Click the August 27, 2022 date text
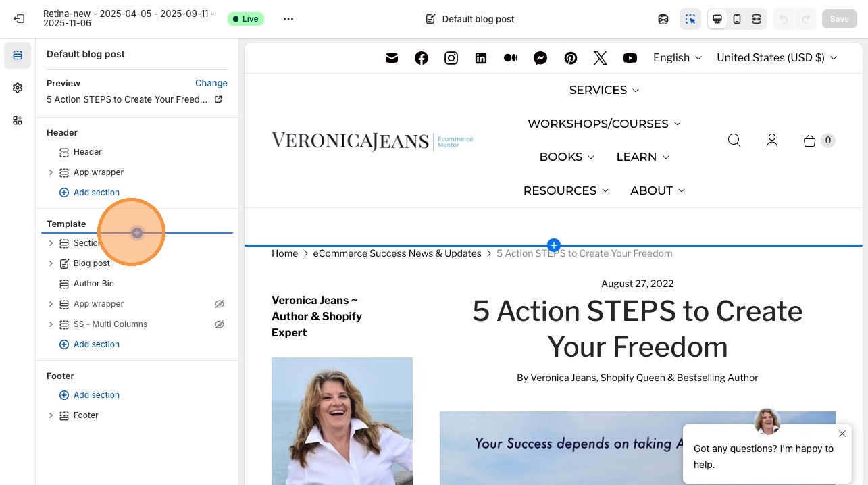This screenshot has width=868, height=485. (638, 284)
